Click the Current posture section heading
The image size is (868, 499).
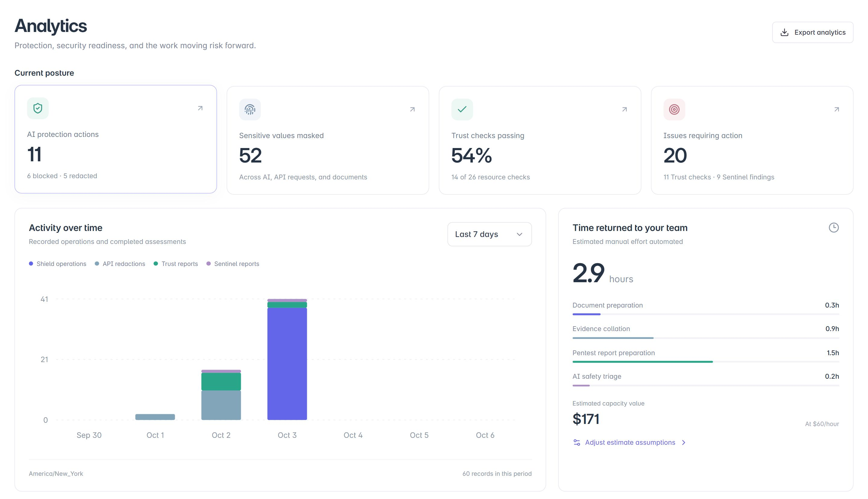click(44, 73)
